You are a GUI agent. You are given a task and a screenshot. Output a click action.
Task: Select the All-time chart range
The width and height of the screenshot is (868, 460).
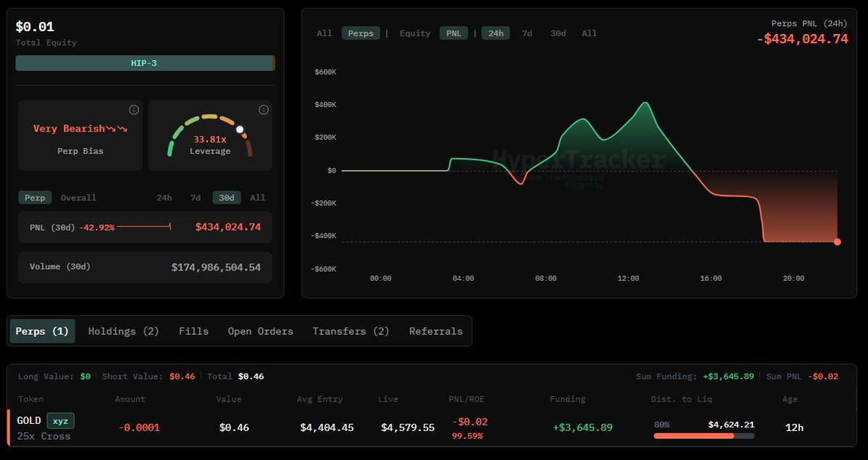coord(589,33)
